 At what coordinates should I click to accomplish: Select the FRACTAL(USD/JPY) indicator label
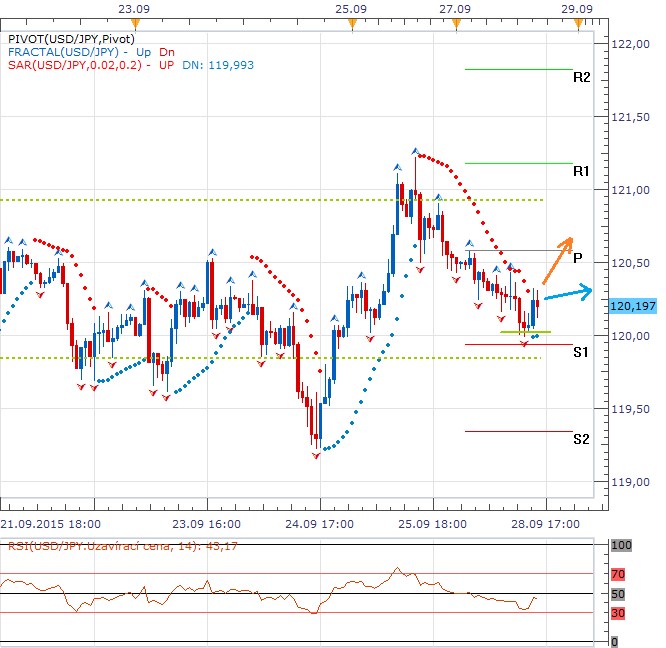click(x=61, y=51)
